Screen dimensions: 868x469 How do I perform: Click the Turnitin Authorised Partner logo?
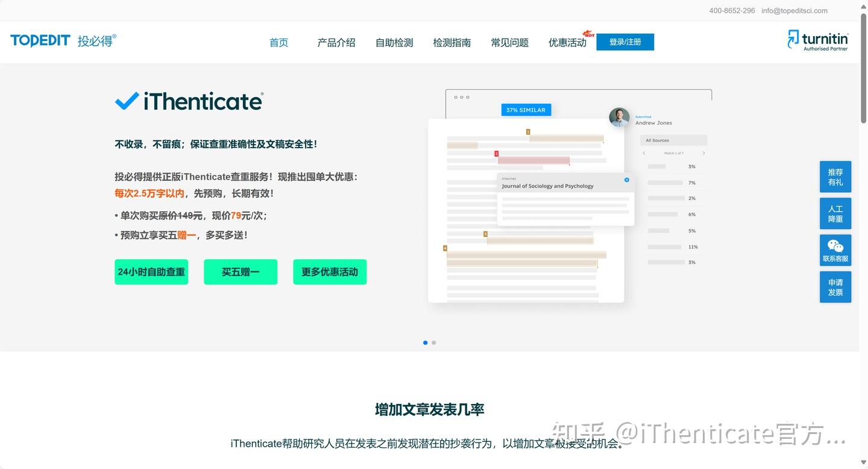pos(817,40)
